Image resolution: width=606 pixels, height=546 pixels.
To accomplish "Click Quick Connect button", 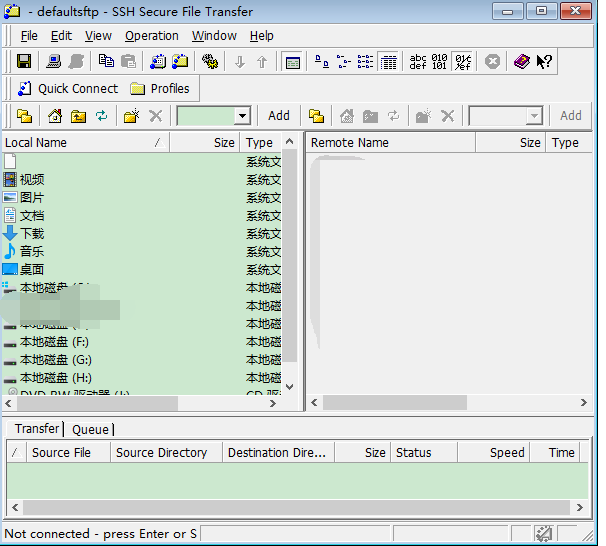I will click(x=68, y=88).
